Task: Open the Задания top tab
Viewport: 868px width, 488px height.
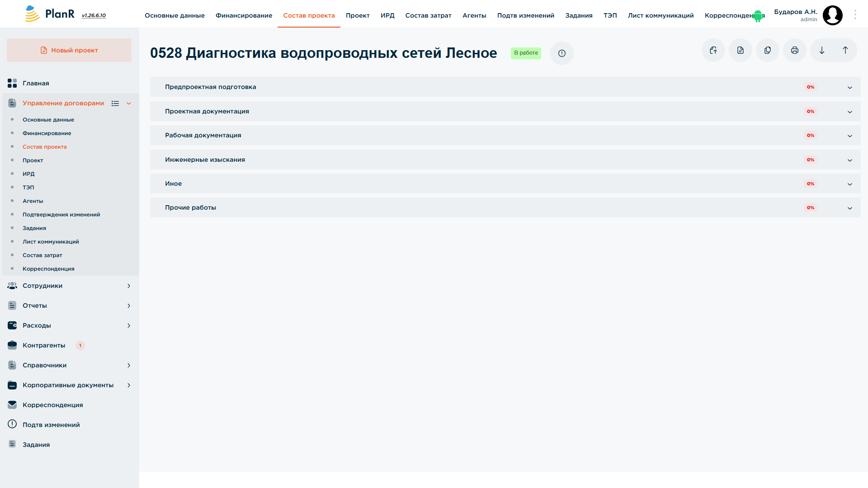Action: tap(579, 15)
